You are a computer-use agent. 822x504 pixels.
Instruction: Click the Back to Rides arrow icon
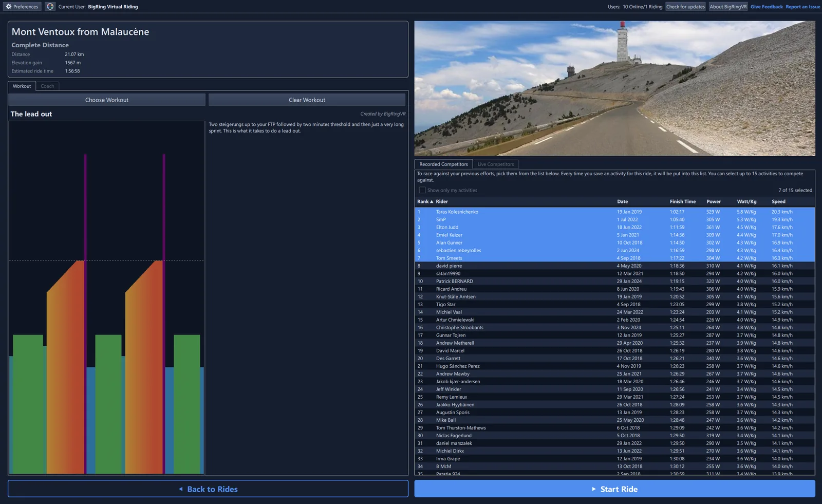(181, 489)
